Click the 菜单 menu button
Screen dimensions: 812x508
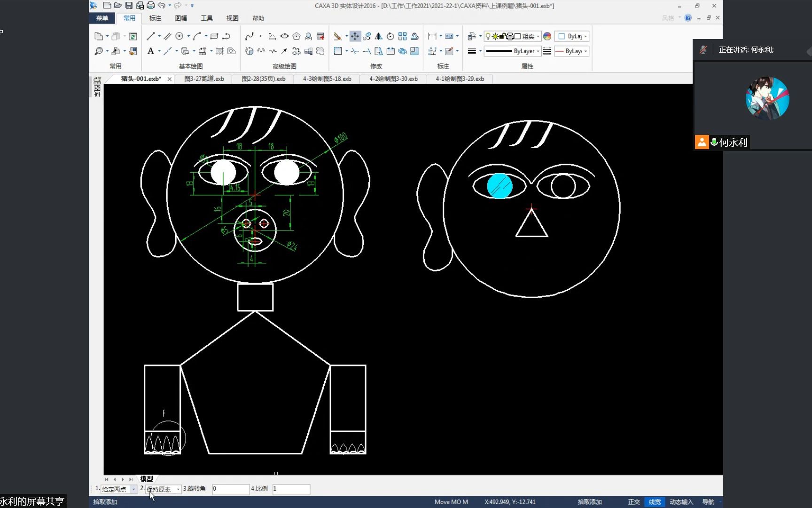click(102, 18)
